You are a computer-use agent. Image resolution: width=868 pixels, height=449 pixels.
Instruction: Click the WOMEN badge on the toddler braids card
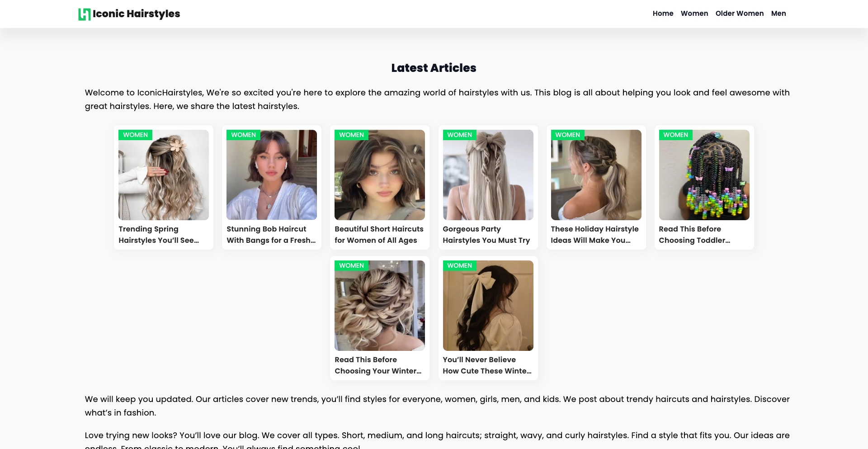[675, 135]
